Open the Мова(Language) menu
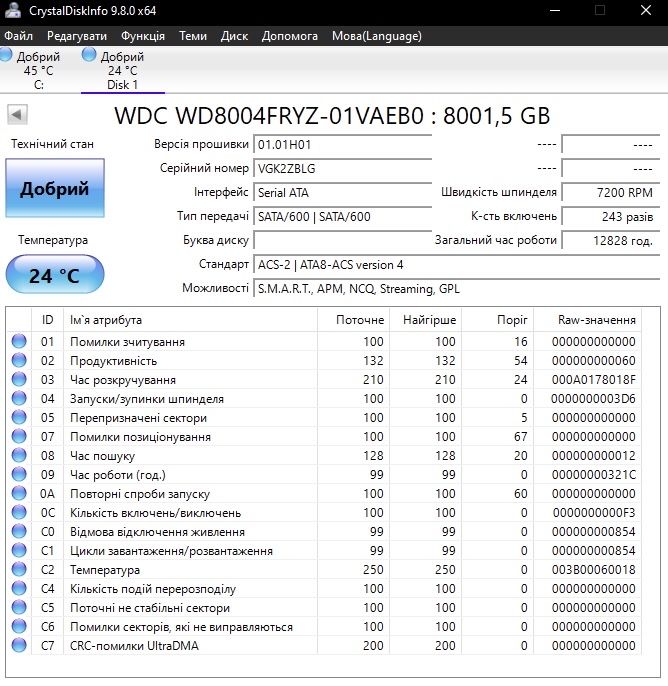Image resolution: width=668 pixels, height=686 pixels. point(377,35)
